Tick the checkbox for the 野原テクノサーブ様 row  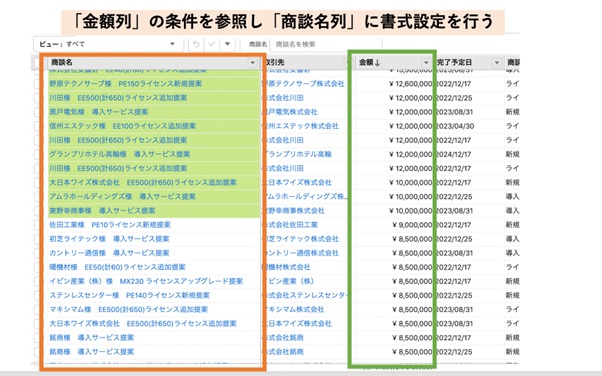(x=37, y=84)
